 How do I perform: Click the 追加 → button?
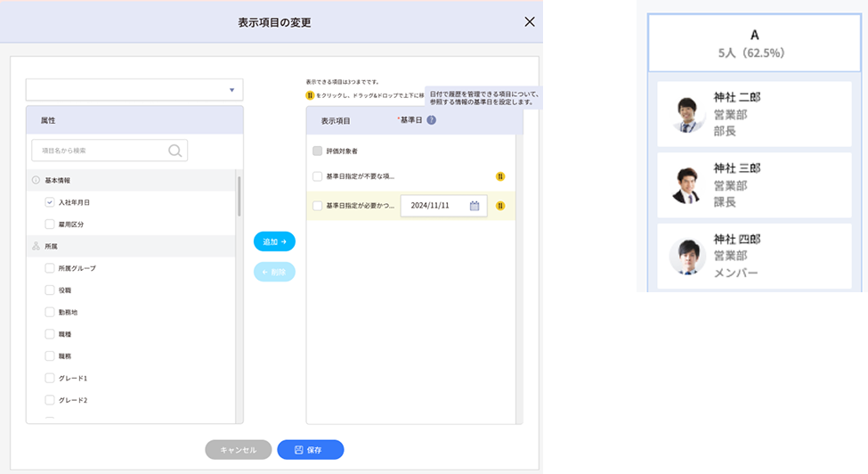tap(274, 241)
